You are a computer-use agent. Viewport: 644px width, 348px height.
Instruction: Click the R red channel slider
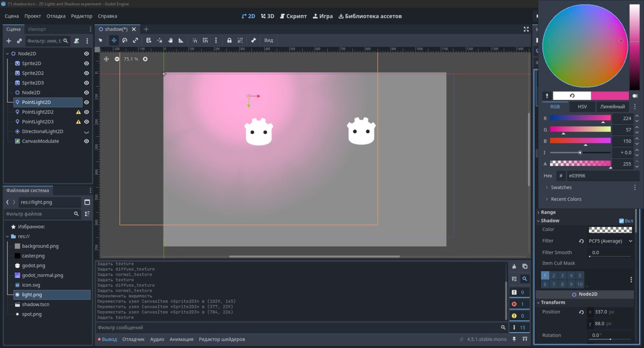[x=580, y=118]
